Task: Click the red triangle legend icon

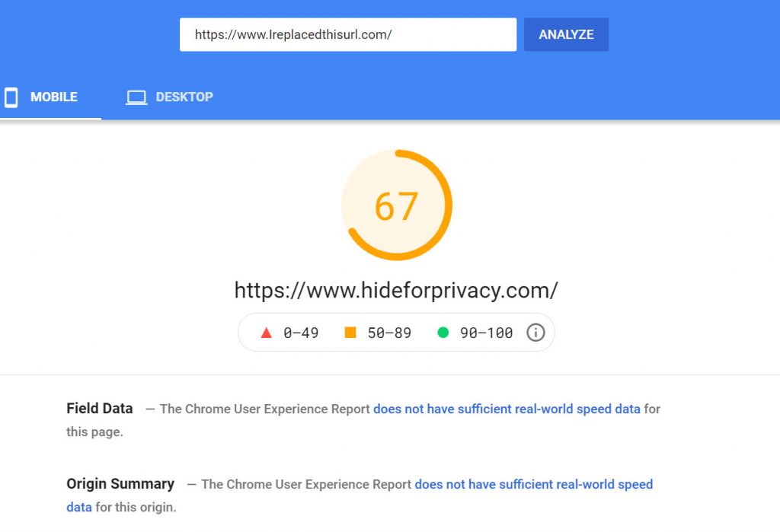Action: (266, 333)
